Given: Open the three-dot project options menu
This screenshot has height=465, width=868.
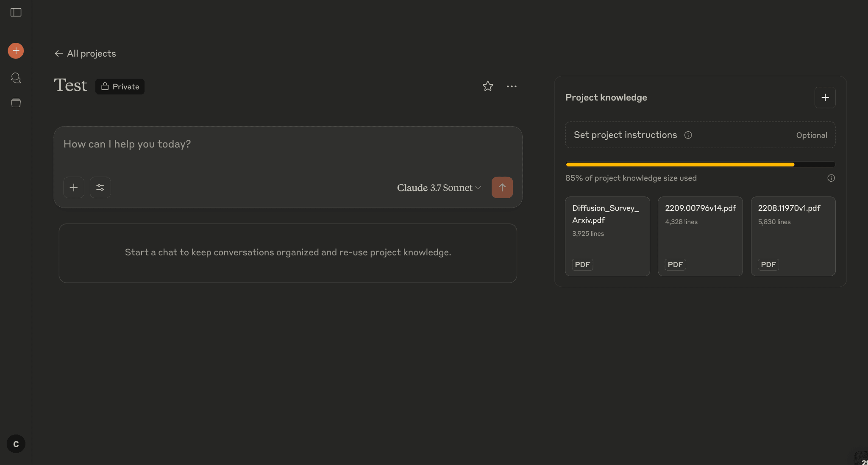Looking at the screenshot, I should pyautogui.click(x=512, y=86).
